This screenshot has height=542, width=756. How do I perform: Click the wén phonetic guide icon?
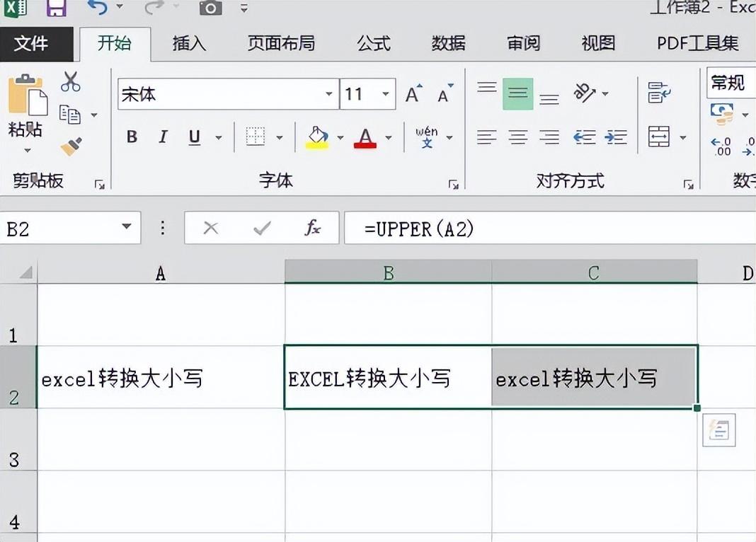pyautogui.click(x=427, y=137)
